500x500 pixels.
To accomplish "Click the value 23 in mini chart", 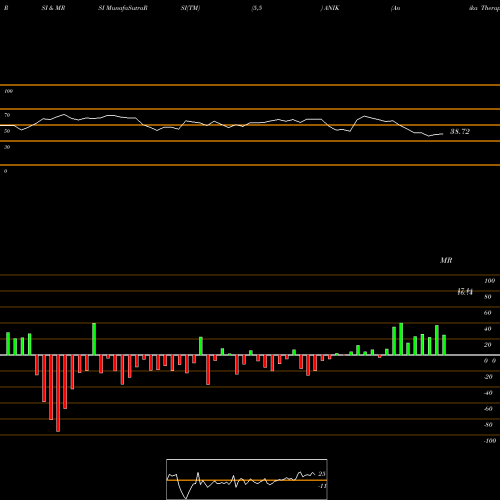I will pyautogui.click(x=322, y=474).
